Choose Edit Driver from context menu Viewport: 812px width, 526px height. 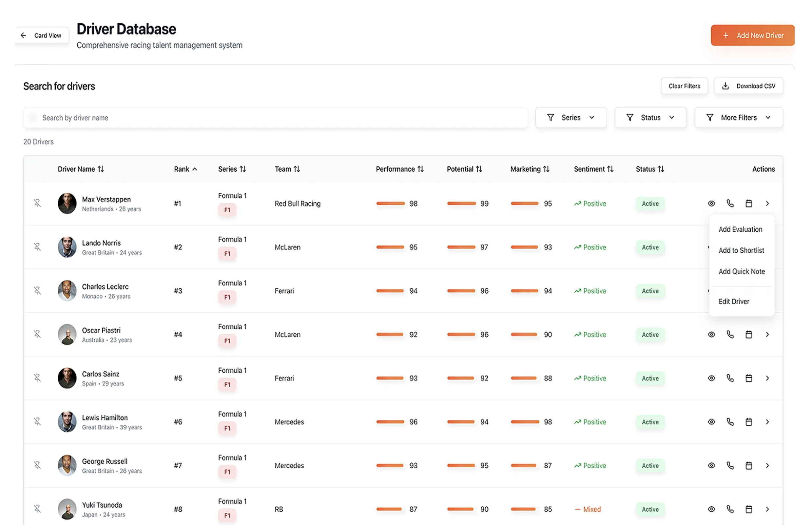pyautogui.click(x=734, y=301)
